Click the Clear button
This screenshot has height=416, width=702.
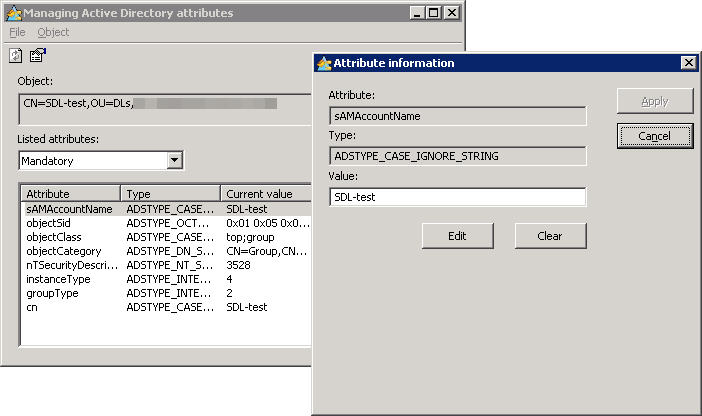(550, 236)
